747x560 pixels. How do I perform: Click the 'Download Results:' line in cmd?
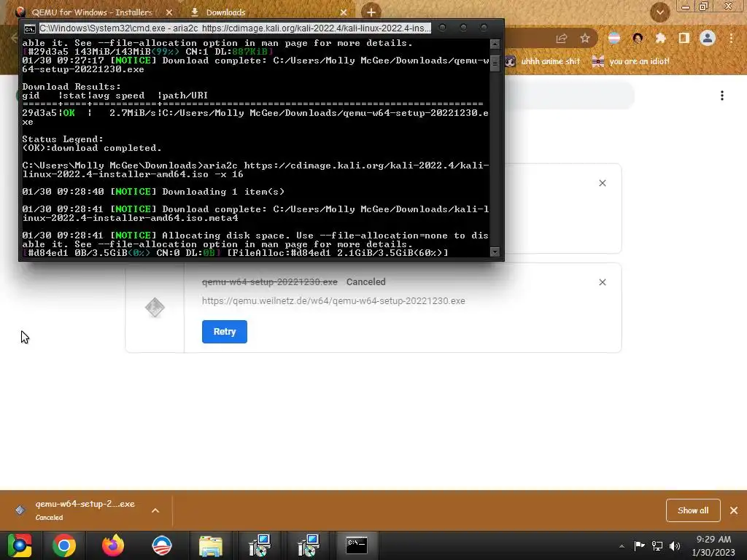(x=71, y=87)
